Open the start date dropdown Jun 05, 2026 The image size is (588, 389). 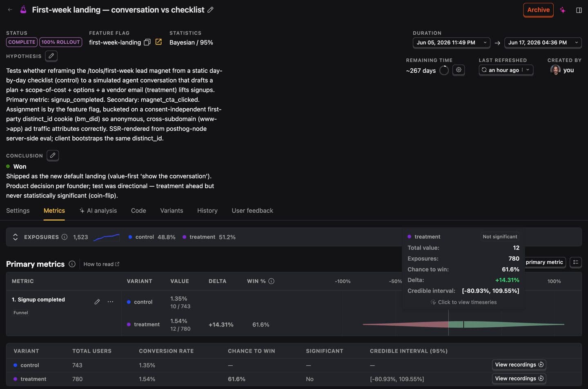pos(452,42)
